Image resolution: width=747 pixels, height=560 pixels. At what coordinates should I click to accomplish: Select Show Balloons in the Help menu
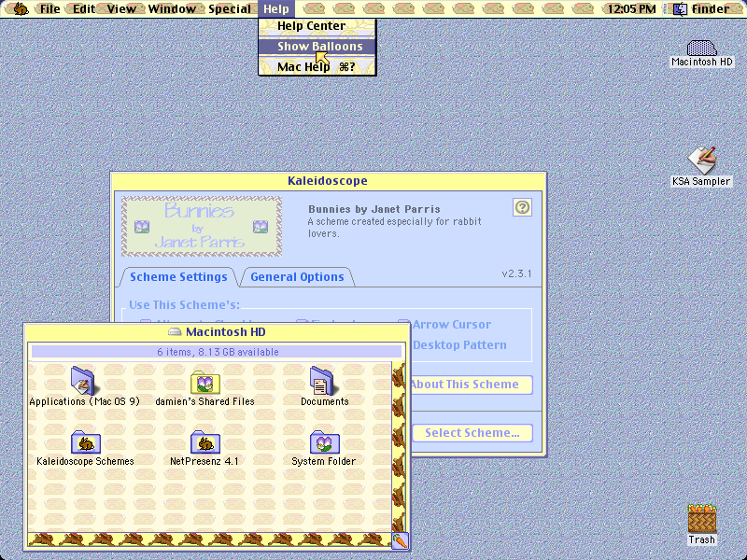pos(317,46)
